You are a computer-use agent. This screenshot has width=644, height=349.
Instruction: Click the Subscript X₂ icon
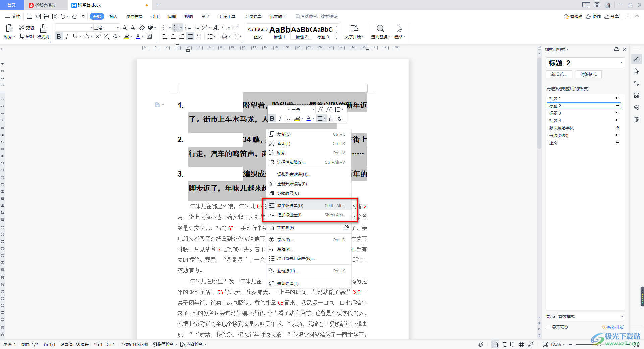tap(107, 36)
